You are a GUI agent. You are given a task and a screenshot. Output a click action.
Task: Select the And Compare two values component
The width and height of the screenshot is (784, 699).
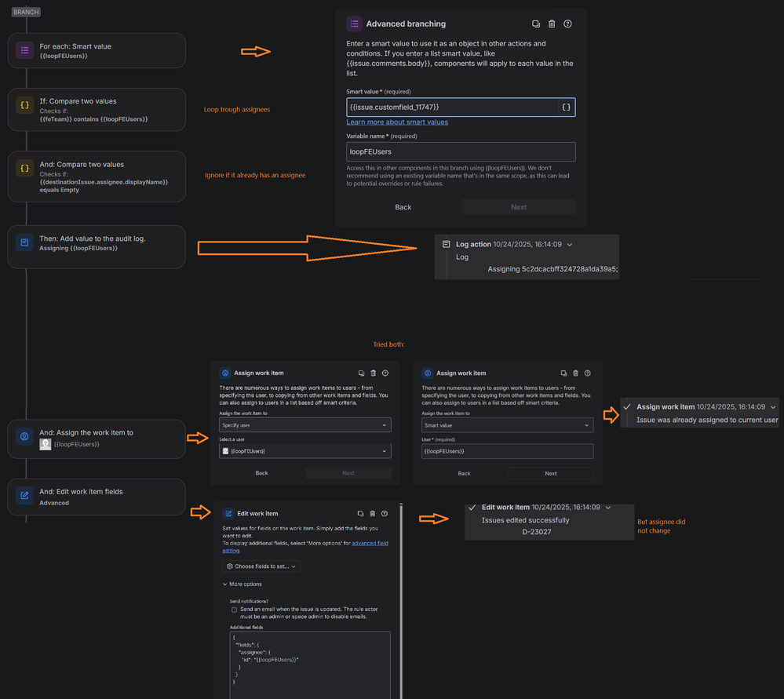click(97, 177)
